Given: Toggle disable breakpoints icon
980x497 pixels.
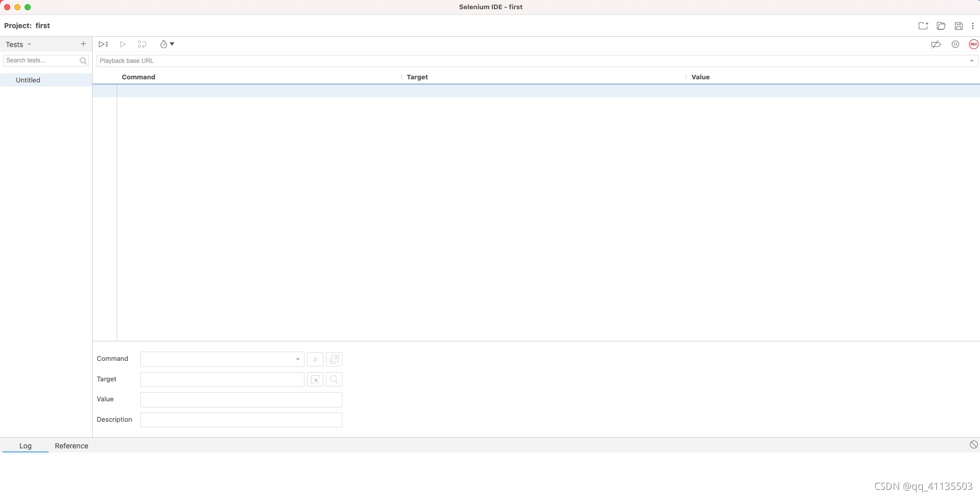Looking at the screenshot, I should 936,45.
